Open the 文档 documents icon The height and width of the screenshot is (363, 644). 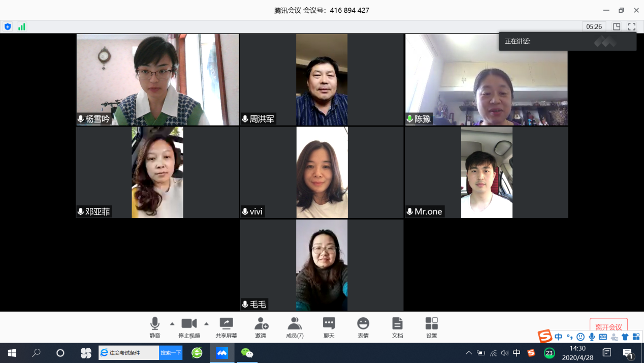[397, 327]
